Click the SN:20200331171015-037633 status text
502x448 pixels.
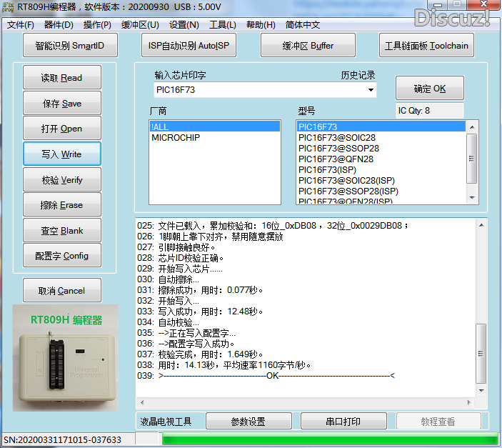tap(62, 439)
